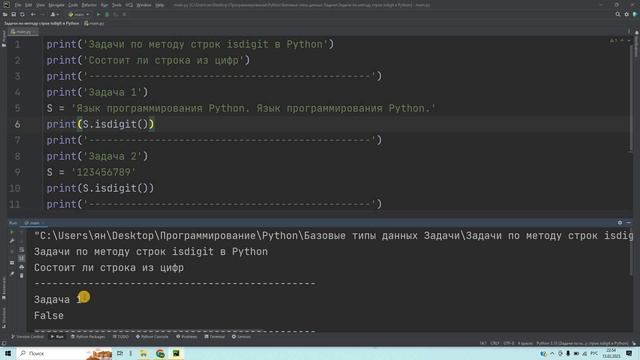
Task: Click Python interpreter selector in status bar
Action: click(582, 343)
